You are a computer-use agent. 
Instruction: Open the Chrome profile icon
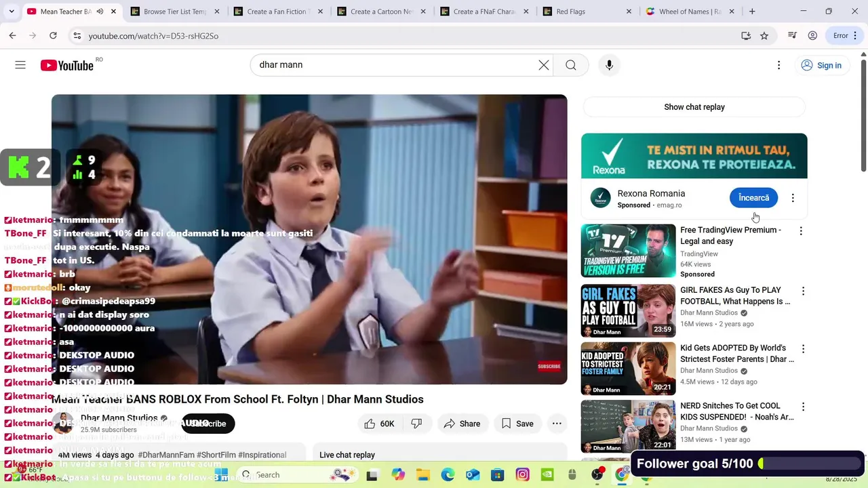click(812, 36)
